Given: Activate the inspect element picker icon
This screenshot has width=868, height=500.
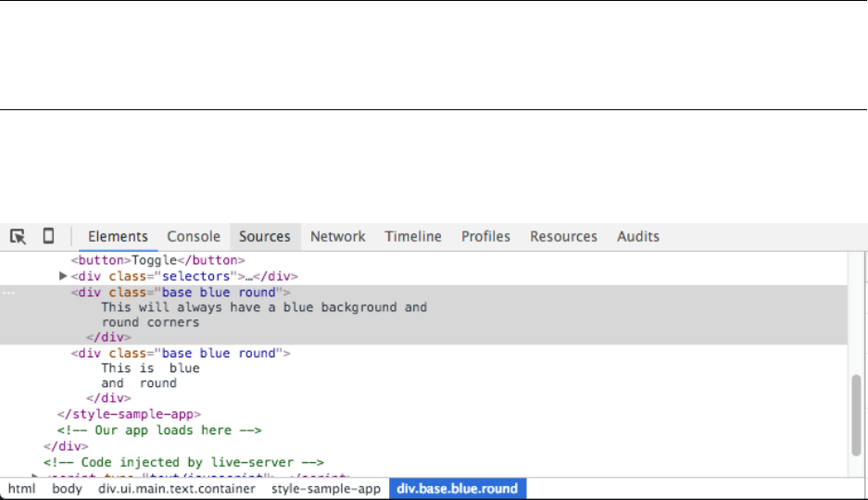Looking at the screenshot, I should point(18,236).
